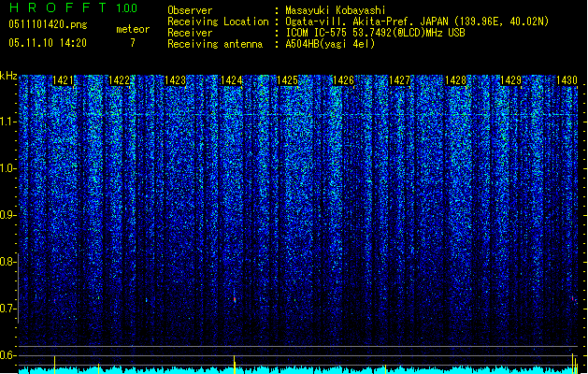The width and height of the screenshot is (588, 374).
Task: Click the 0.6 kHz axis label
Action: [x=7, y=355]
